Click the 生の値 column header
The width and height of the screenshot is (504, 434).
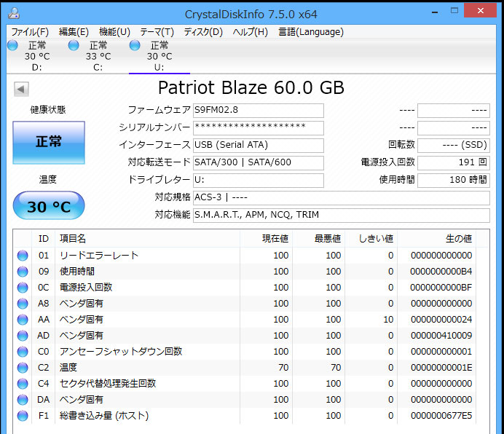(437, 239)
